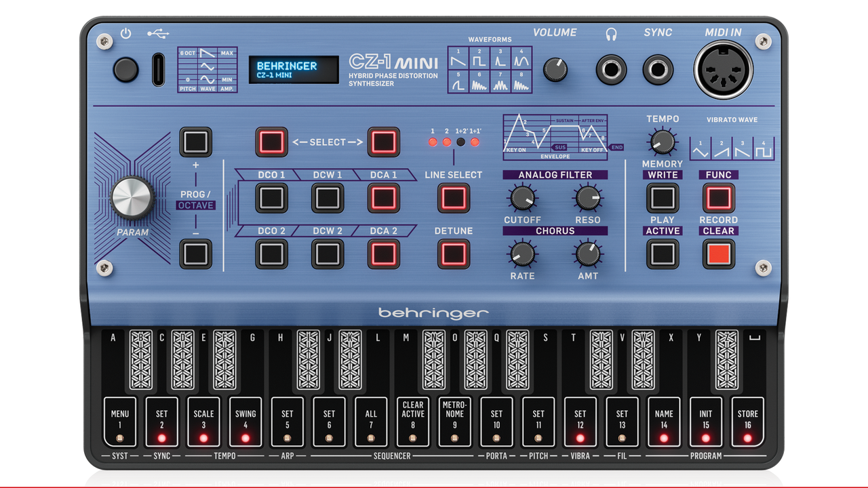The width and height of the screenshot is (868, 488).
Task: Click the MIDI IN DIN connector
Action: pos(724,70)
